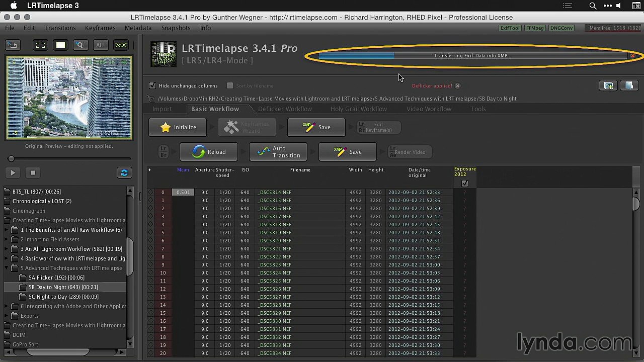Open the Metadata menu
The height and width of the screenshot is (362, 644).
(138, 28)
